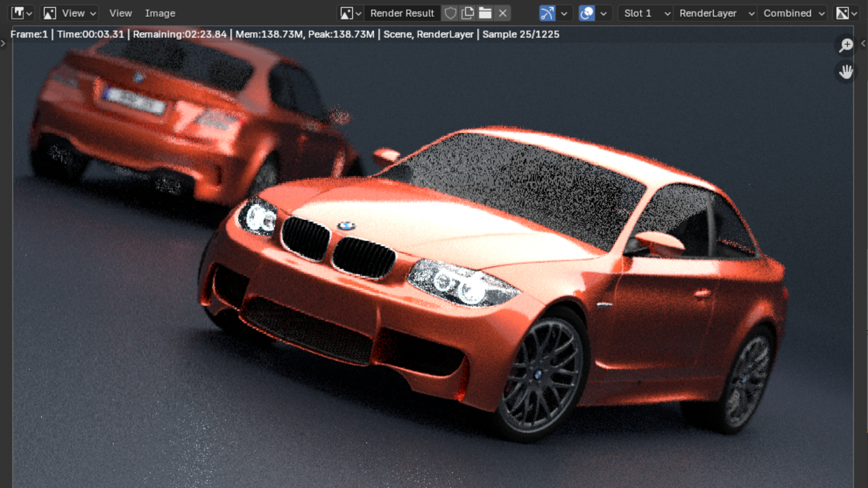Open the image editor View mode dropdown

69,14
